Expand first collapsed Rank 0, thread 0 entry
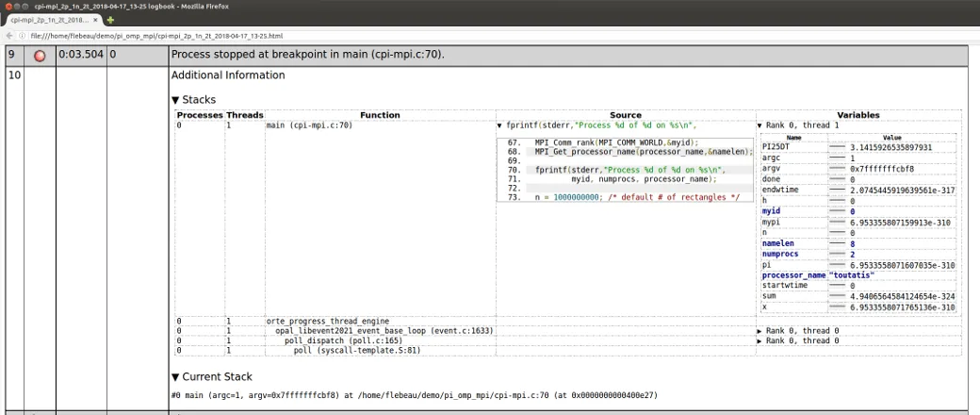This screenshot has height=415, width=980. tap(759, 331)
